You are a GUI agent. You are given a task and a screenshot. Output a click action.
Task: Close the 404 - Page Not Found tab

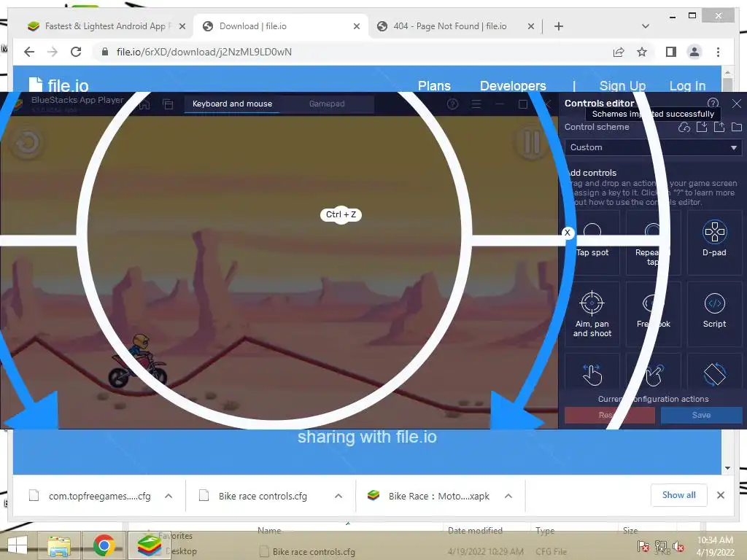pyautogui.click(x=531, y=27)
